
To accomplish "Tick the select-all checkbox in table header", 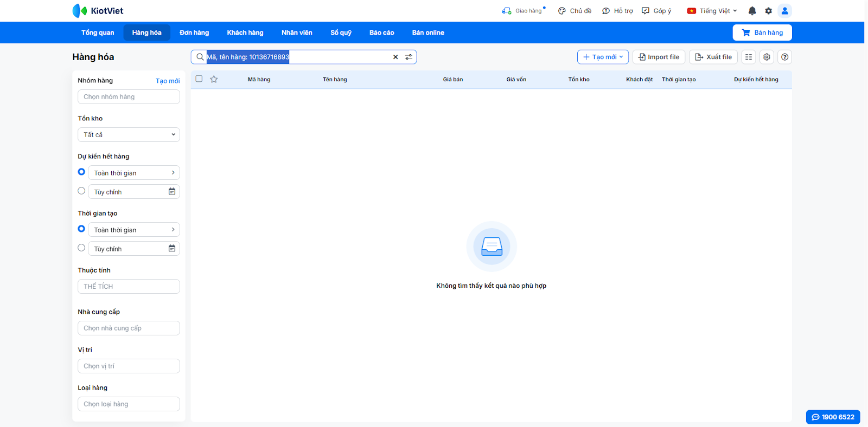I will click(199, 79).
